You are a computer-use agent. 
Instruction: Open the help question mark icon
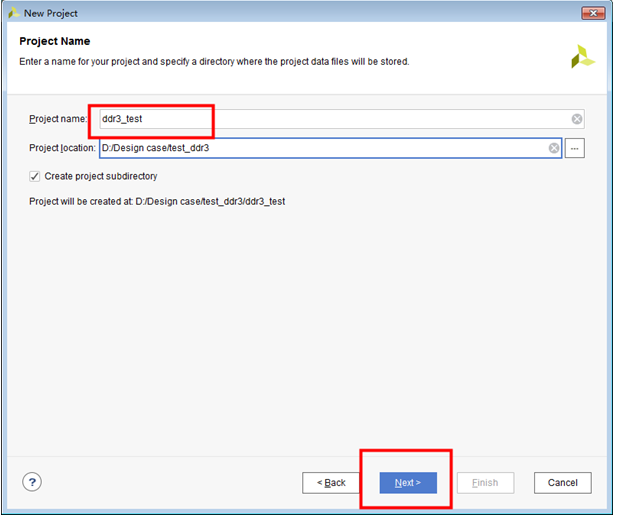pos(32,484)
